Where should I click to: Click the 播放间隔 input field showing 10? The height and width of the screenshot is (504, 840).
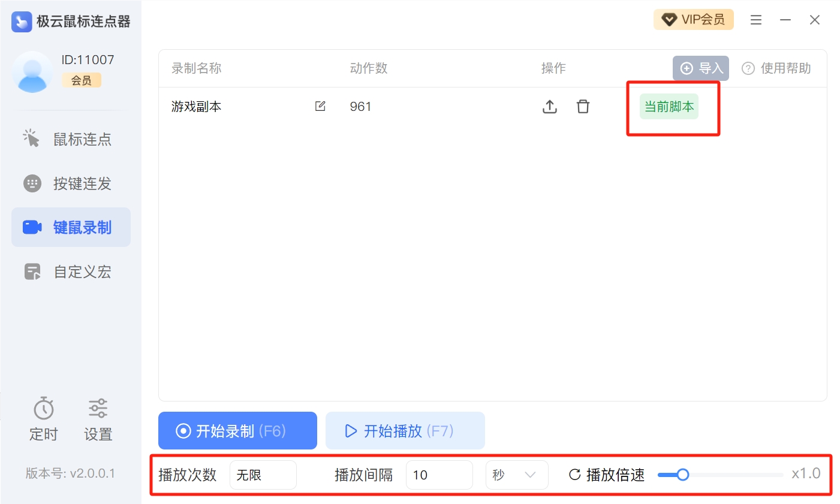439,475
